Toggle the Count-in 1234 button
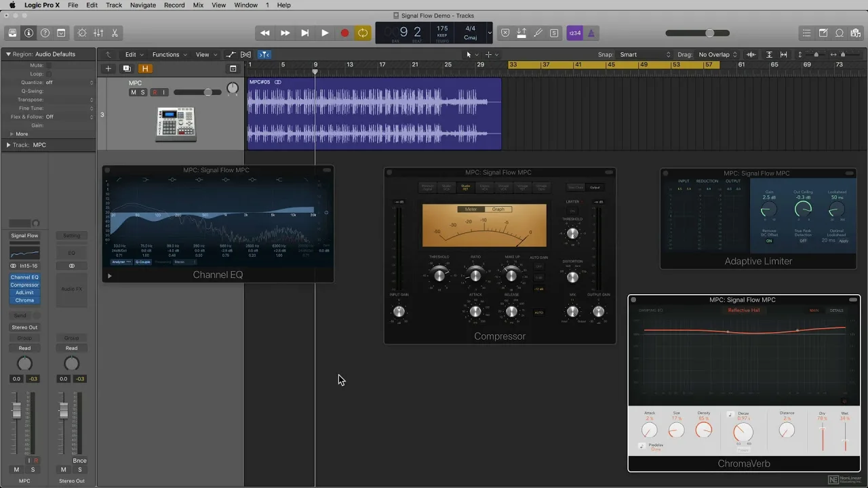This screenshot has height=488, width=868. [x=574, y=33]
